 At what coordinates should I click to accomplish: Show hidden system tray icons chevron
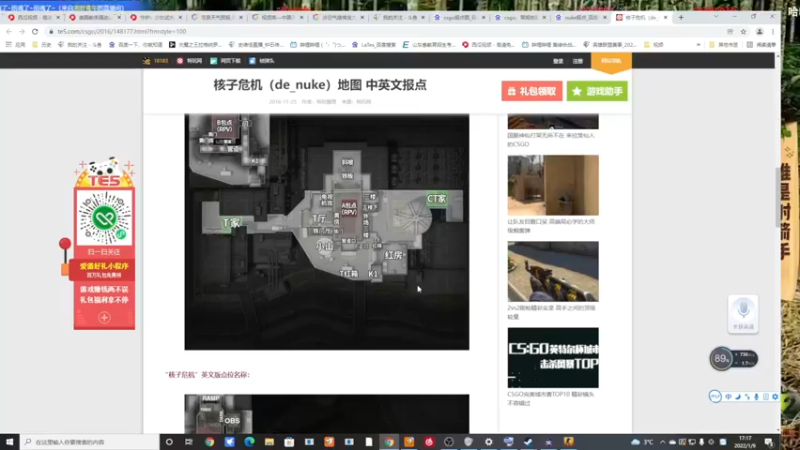click(x=662, y=442)
